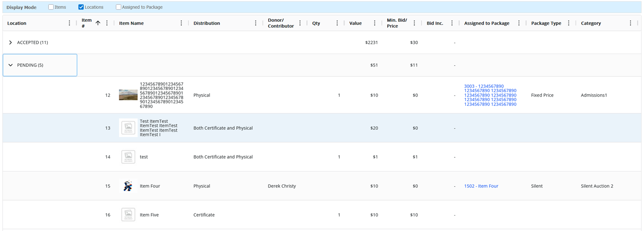Click the landscape thumbnail of item 12
Image resolution: width=644 pixels, height=231 pixels.
[128, 95]
